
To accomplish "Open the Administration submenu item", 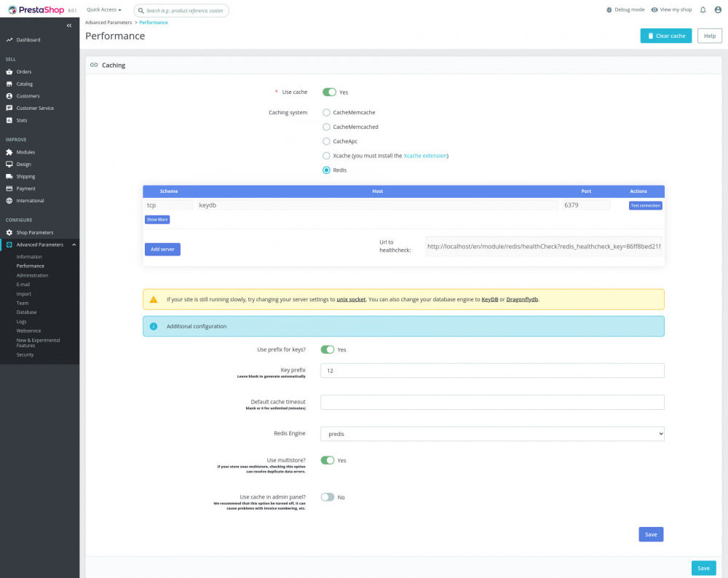I will tap(32, 275).
